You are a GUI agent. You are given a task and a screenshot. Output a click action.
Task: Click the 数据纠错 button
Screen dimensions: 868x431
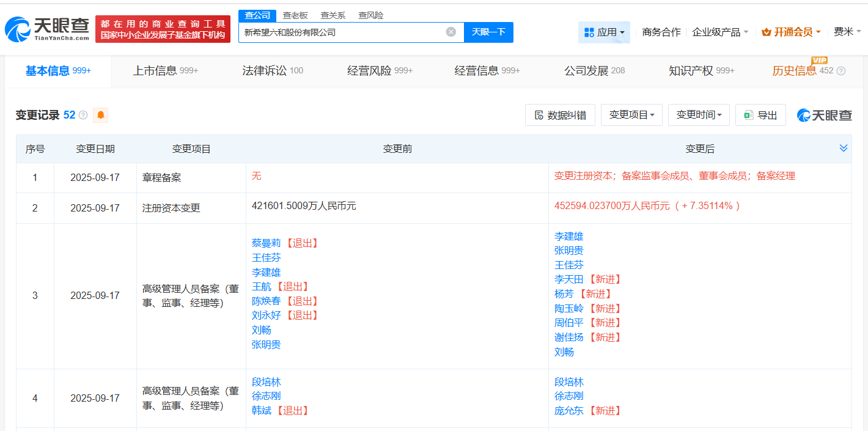[560, 115]
